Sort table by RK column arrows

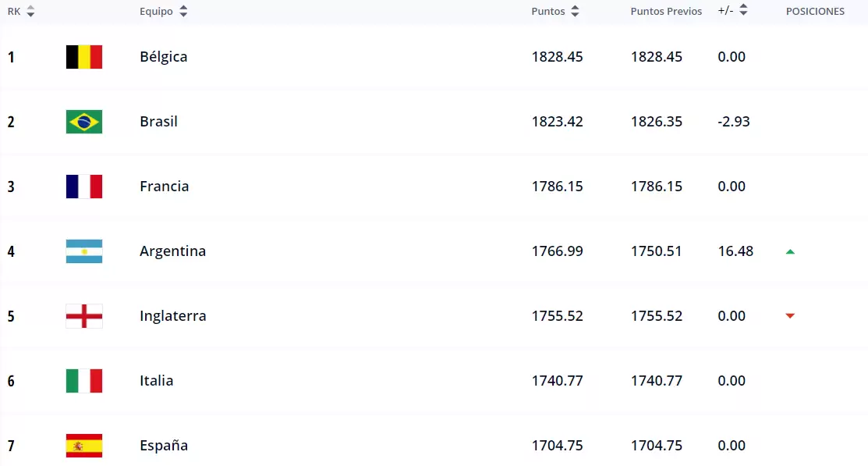coord(30,12)
